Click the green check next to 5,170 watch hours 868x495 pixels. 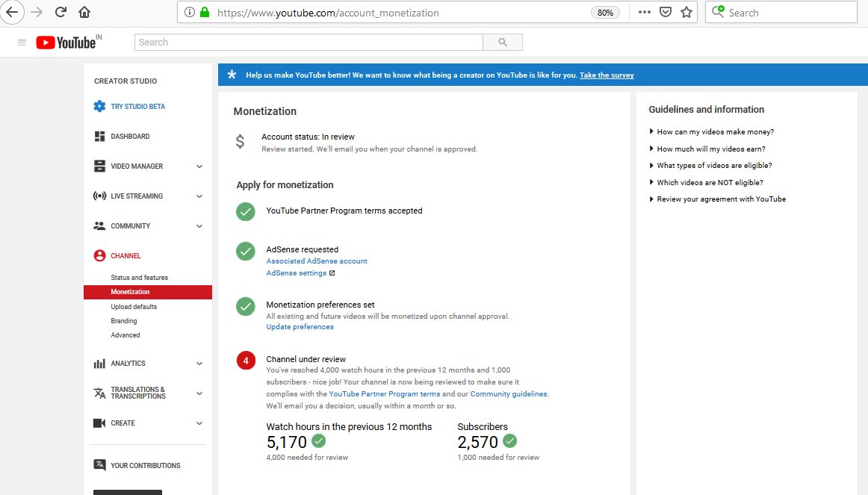point(319,440)
